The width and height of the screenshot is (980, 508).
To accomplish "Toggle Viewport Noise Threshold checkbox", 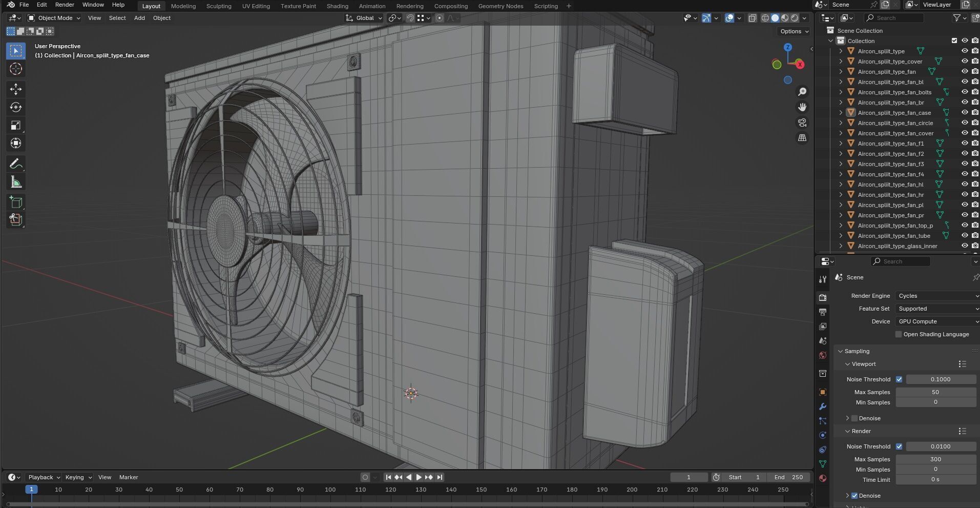I will pyautogui.click(x=899, y=379).
